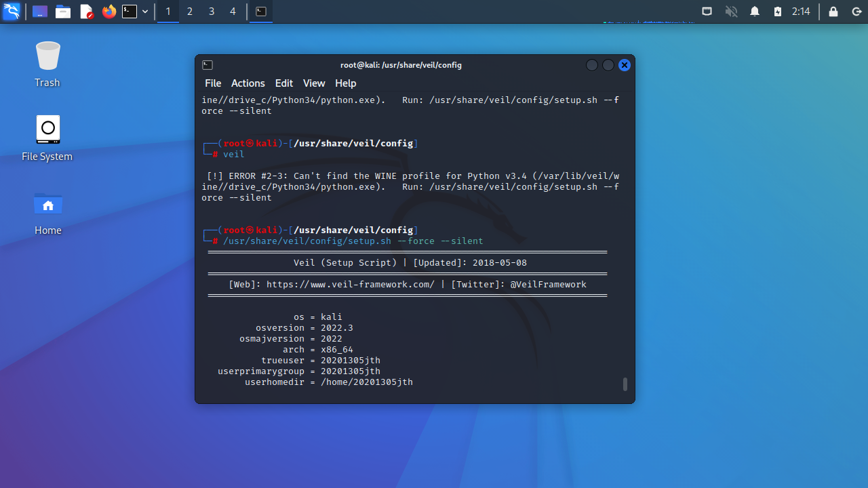Select the terminal window button in the taskbar
This screenshot has width=868, height=488.
(x=261, y=12)
